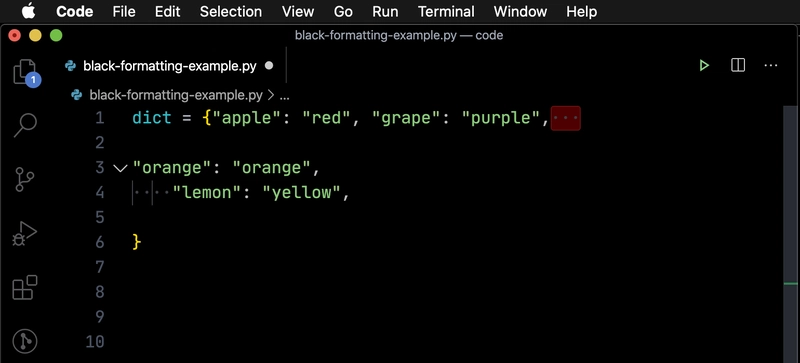Image resolution: width=800 pixels, height=363 pixels.
Task: Open the Code application menu
Action: pos(74,11)
